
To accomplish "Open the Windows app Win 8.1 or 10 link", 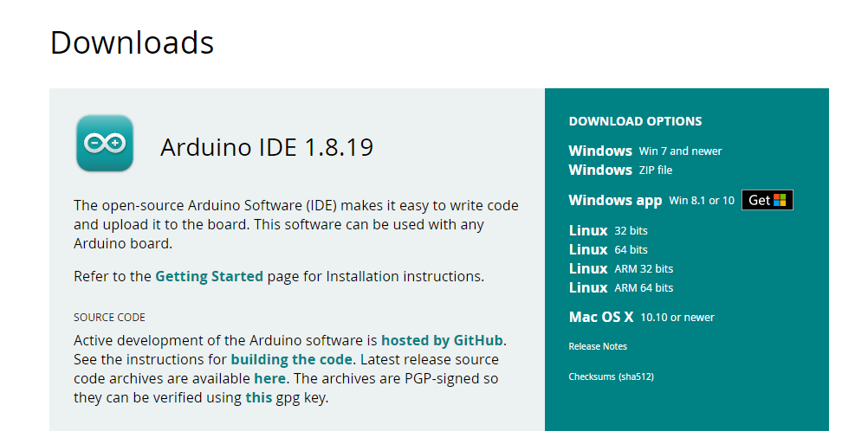I will (651, 200).
